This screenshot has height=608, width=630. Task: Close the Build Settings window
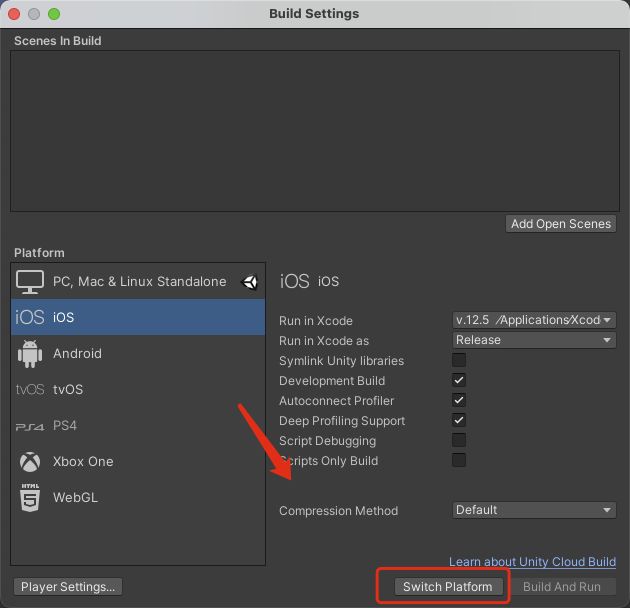click(14, 14)
